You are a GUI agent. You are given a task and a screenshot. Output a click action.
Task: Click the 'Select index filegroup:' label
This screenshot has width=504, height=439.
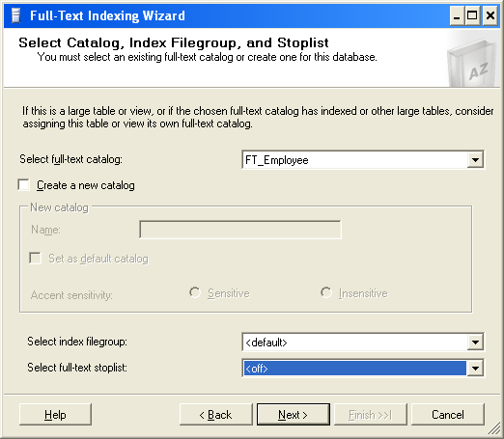pyautogui.click(x=77, y=342)
